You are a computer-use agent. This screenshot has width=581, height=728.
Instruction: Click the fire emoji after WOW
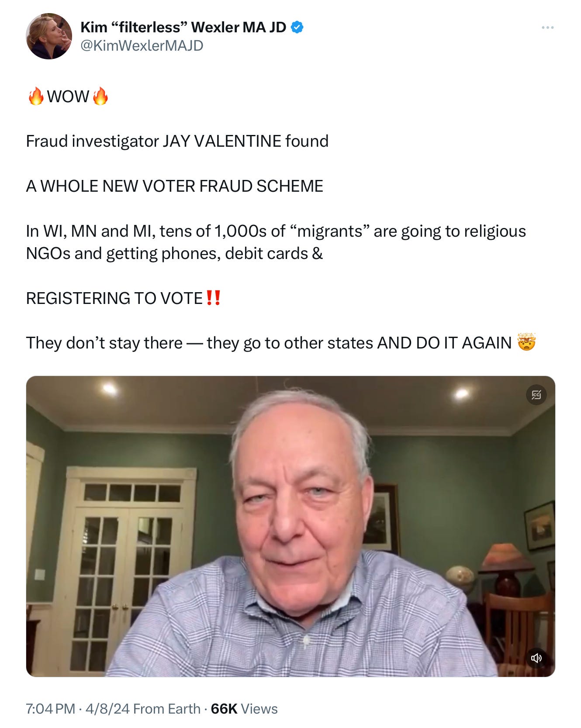point(100,96)
